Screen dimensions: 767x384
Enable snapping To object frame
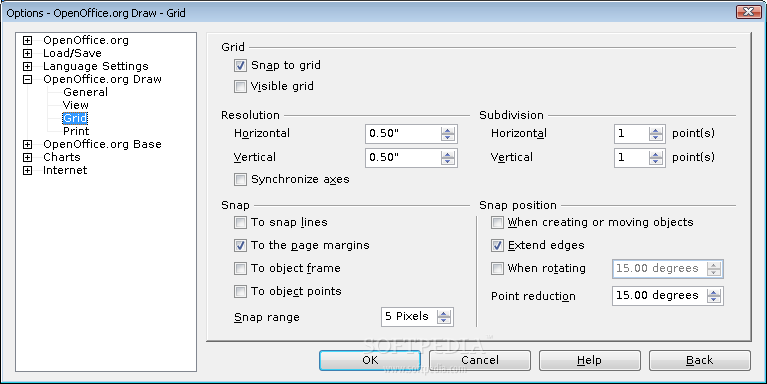[240, 269]
